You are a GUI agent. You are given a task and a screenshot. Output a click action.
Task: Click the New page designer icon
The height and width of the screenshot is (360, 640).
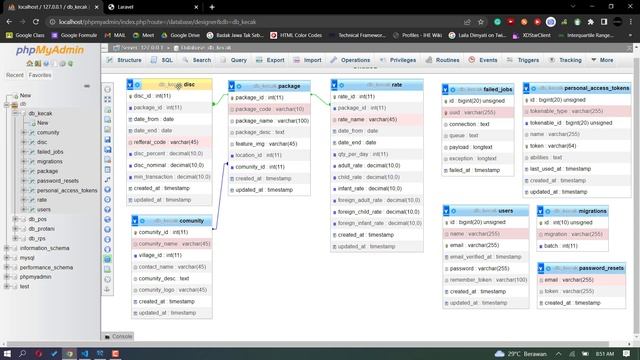click(x=107, y=120)
